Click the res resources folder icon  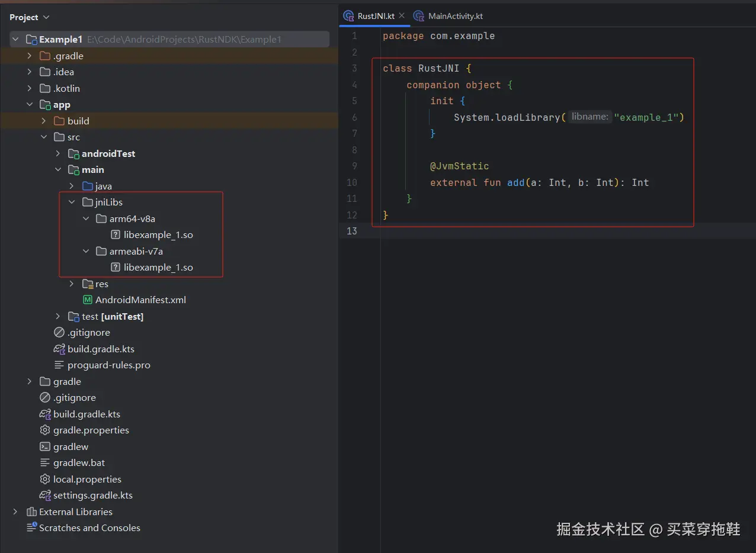88,284
